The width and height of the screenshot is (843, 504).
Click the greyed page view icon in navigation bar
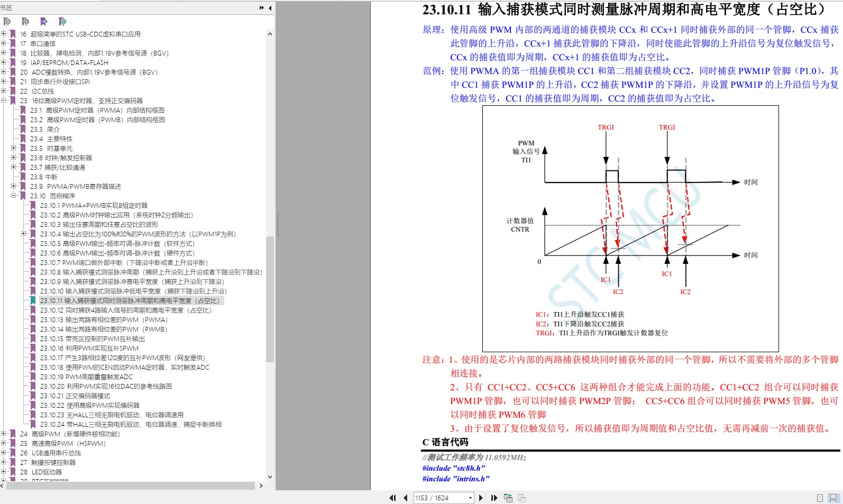(x=522, y=498)
